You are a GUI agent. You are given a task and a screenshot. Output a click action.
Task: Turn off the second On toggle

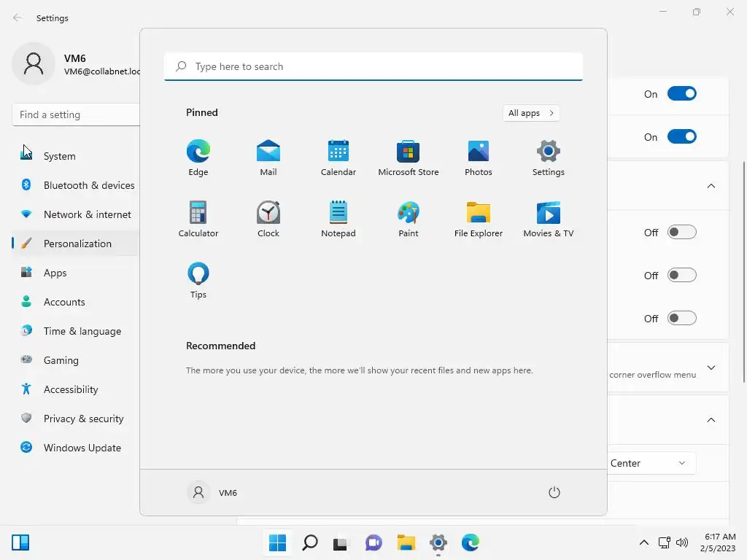[x=682, y=136]
